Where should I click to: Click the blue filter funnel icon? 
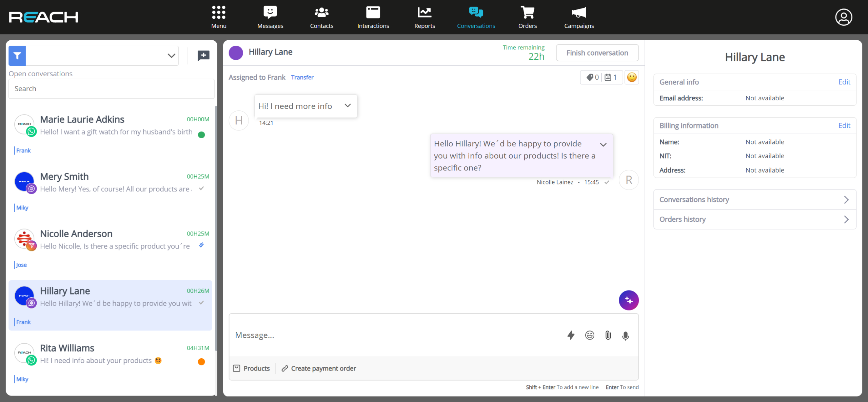coord(17,56)
